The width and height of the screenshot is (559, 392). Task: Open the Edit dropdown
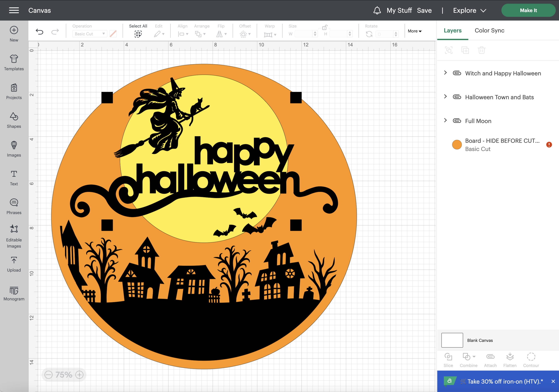[159, 34]
